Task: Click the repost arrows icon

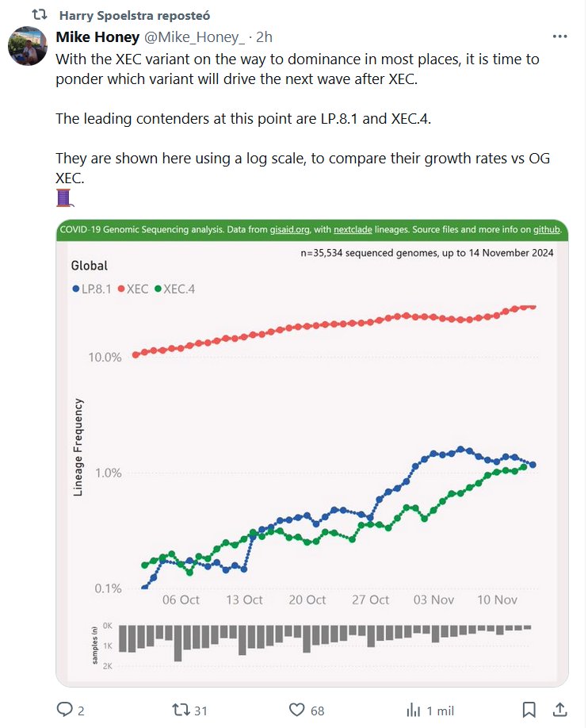Action: tap(181, 710)
